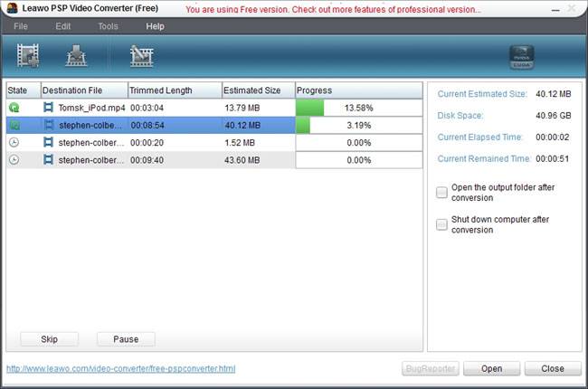Click the 13.79 MB estimated size
The height and width of the screenshot is (389, 588).
click(242, 108)
